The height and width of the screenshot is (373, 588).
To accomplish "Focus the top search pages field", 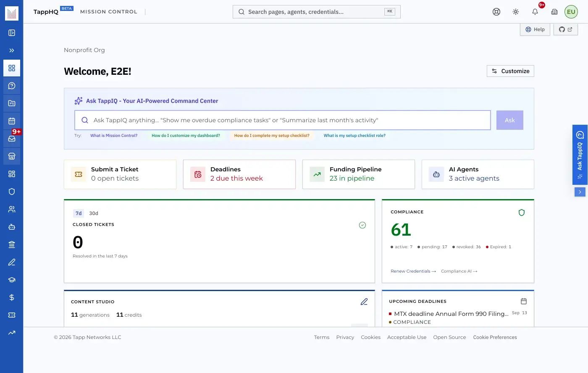I will 317,12.
